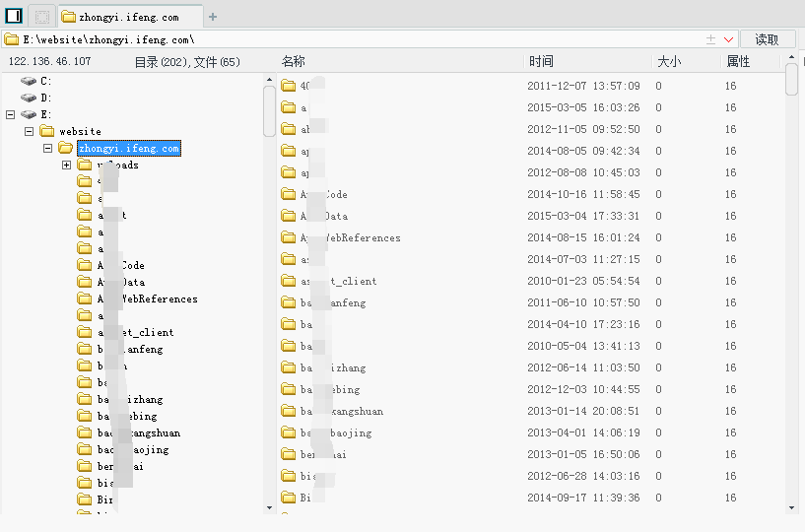Switch to the zhongyi.ifeng.com tab

tap(130, 17)
